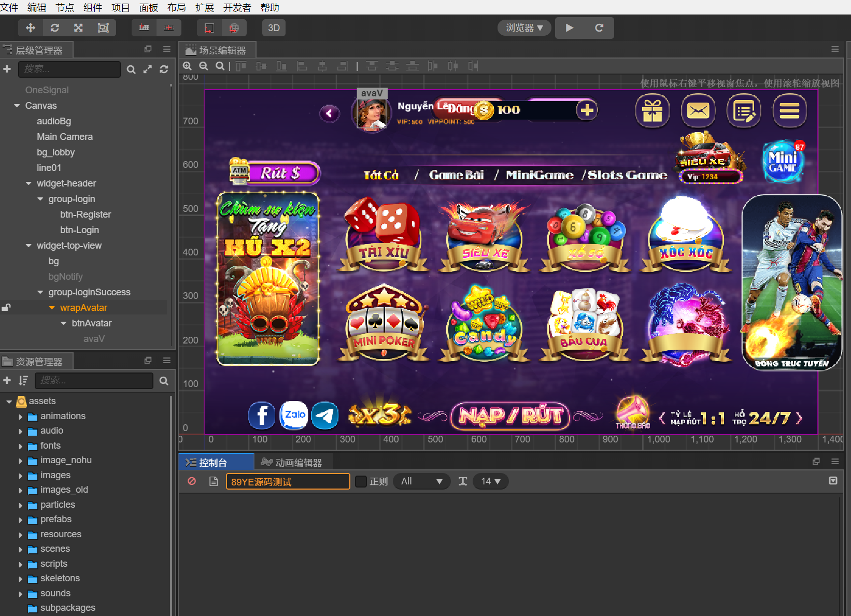Viewport: 851px width, 616px height.
Task: Expand the animations assets folder
Action: point(21,417)
